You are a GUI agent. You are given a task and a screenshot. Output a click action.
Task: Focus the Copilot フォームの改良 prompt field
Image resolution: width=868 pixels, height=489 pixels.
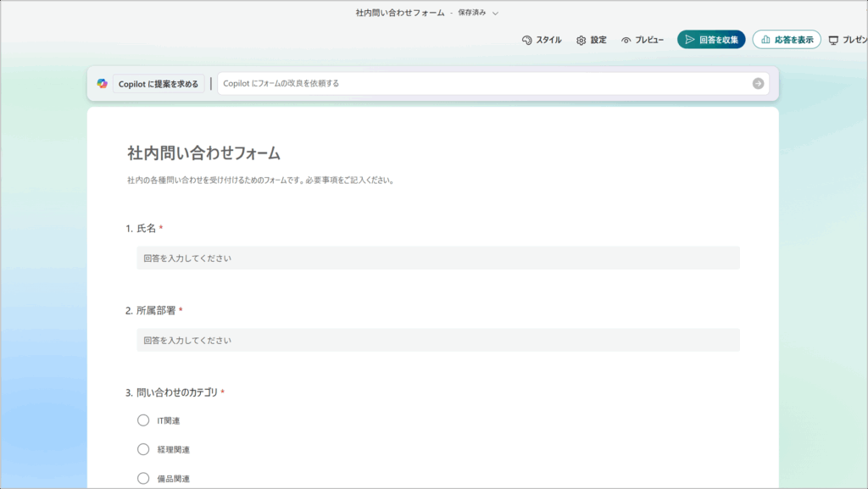click(483, 83)
